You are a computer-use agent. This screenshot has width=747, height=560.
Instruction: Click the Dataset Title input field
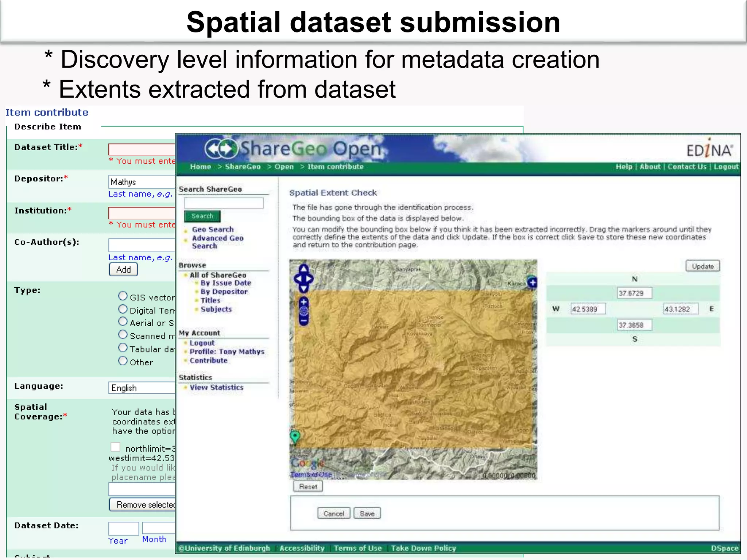(x=142, y=149)
